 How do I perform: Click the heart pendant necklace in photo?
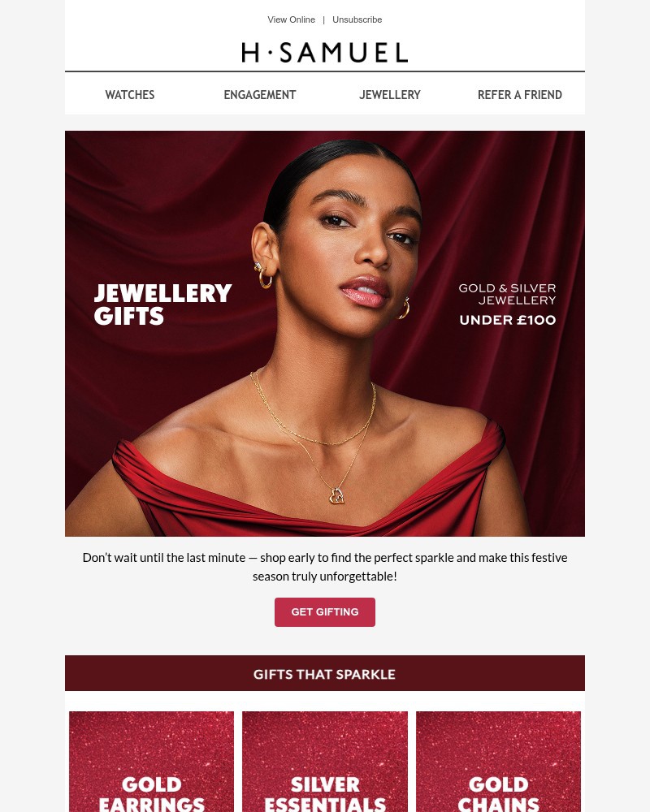tap(337, 495)
